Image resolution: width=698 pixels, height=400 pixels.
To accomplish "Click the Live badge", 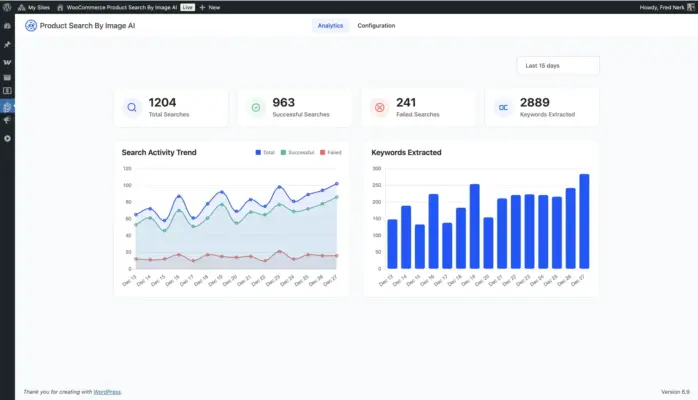I will [187, 7].
